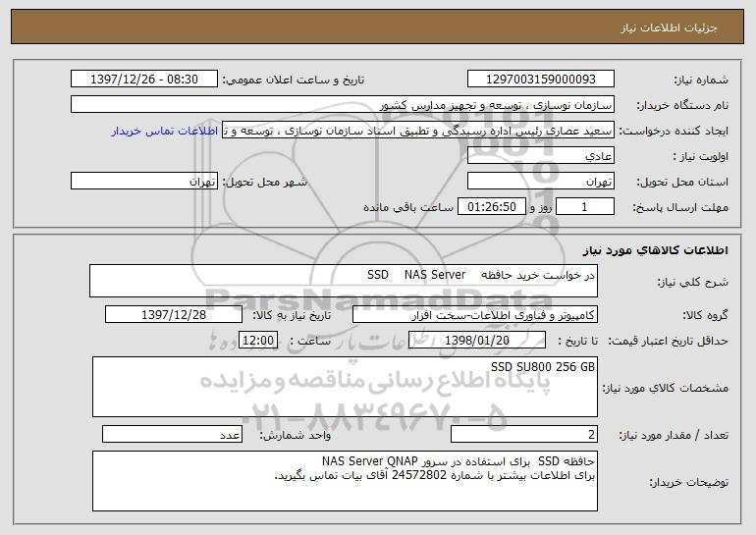This screenshot has height=535, width=756.
Task: Select the label تاریخ نیاز به کالا
Action: click(292, 316)
